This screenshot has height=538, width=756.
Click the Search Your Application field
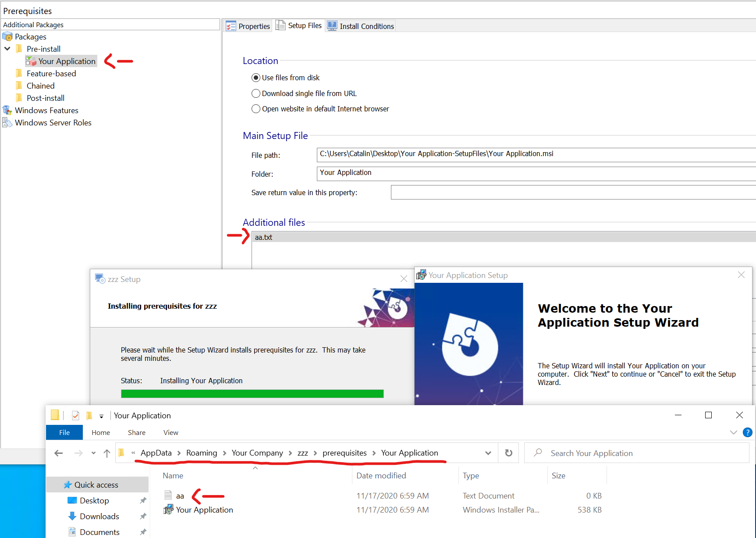point(635,453)
